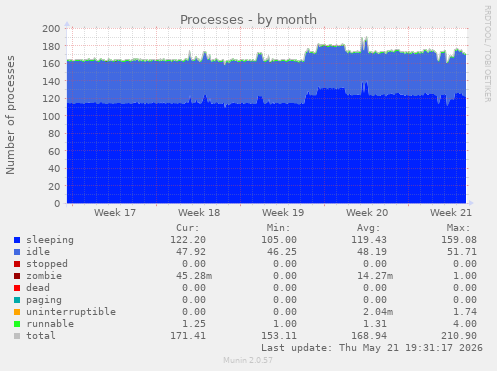The width and height of the screenshot is (497, 371).
Task: Click total average value 168.94
Action: click(369, 336)
